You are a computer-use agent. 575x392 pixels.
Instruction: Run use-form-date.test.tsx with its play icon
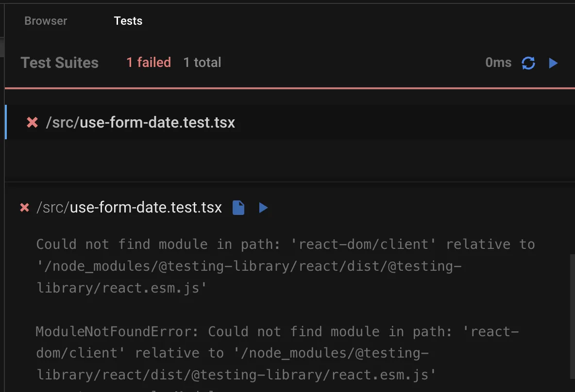[x=263, y=208]
